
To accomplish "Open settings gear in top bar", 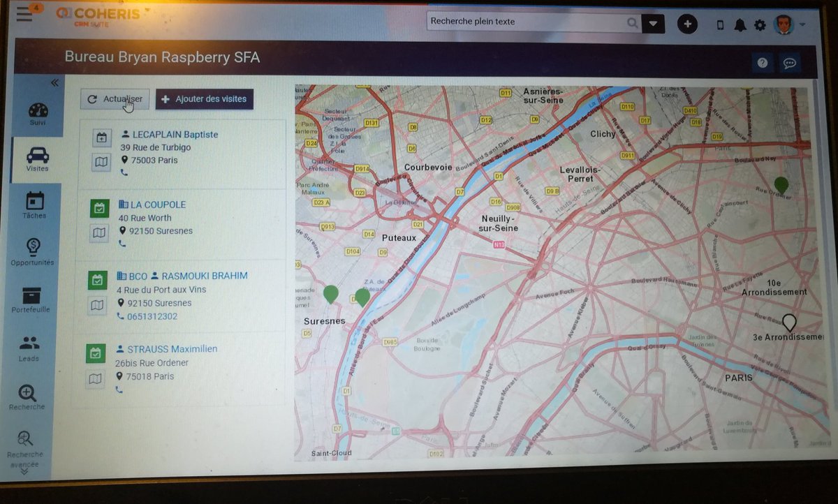I will pyautogui.click(x=760, y=26).
